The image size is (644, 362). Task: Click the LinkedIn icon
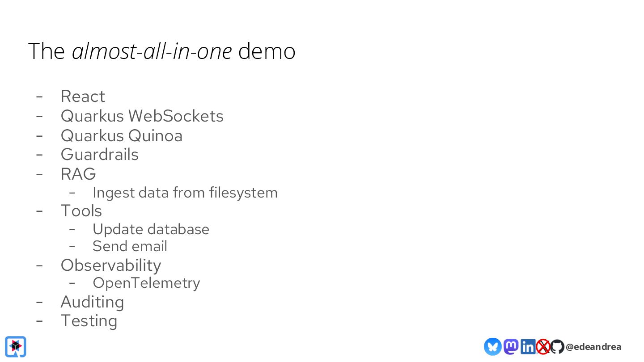pyautogui.click(x=528, y=346)
